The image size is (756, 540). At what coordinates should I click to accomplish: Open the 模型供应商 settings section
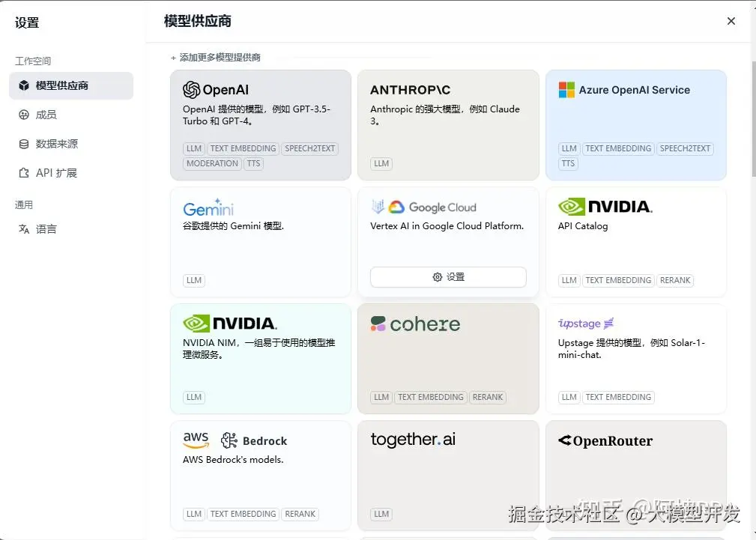click(x=71, y=85)
